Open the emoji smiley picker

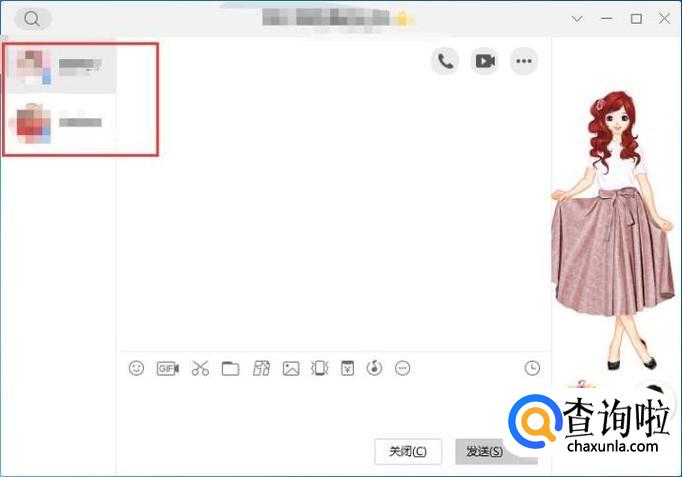coord(136,368)
